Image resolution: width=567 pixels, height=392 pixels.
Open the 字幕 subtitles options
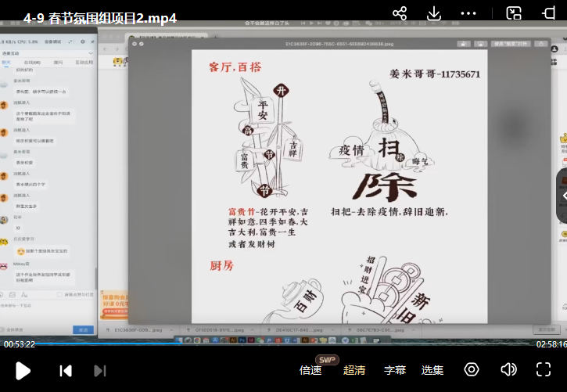[x=395, y=370]
